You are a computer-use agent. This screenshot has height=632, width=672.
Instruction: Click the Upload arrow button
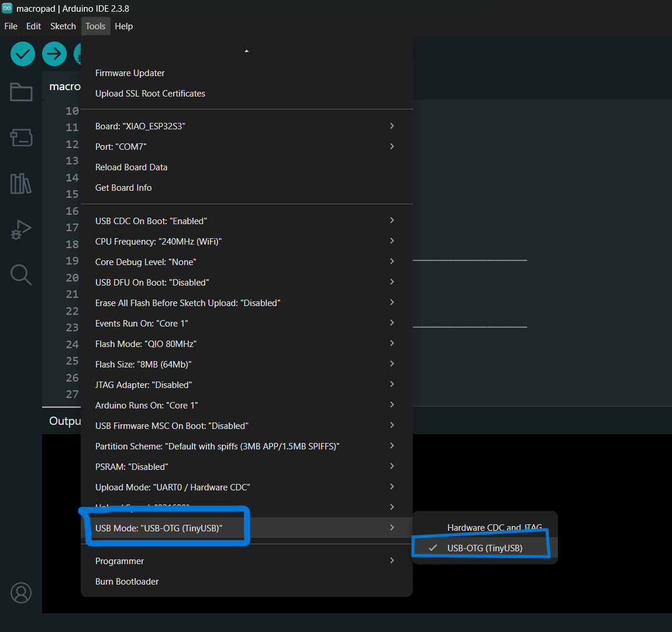coord(54,54)
